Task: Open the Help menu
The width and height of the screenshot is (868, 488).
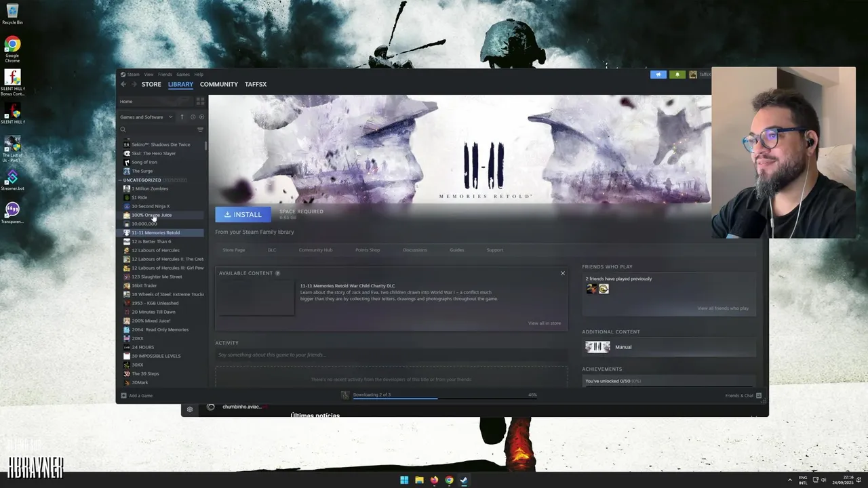Action: [199, 75]
